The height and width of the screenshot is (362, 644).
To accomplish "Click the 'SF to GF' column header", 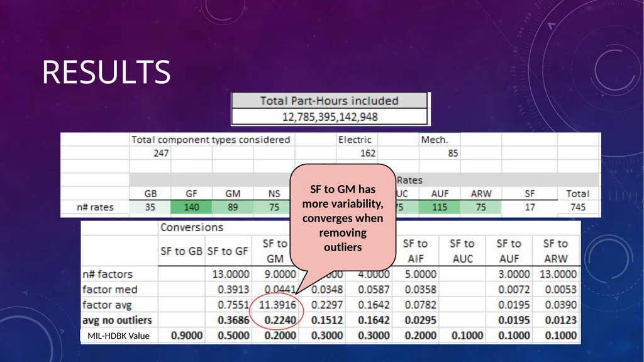I will [228, 251].
